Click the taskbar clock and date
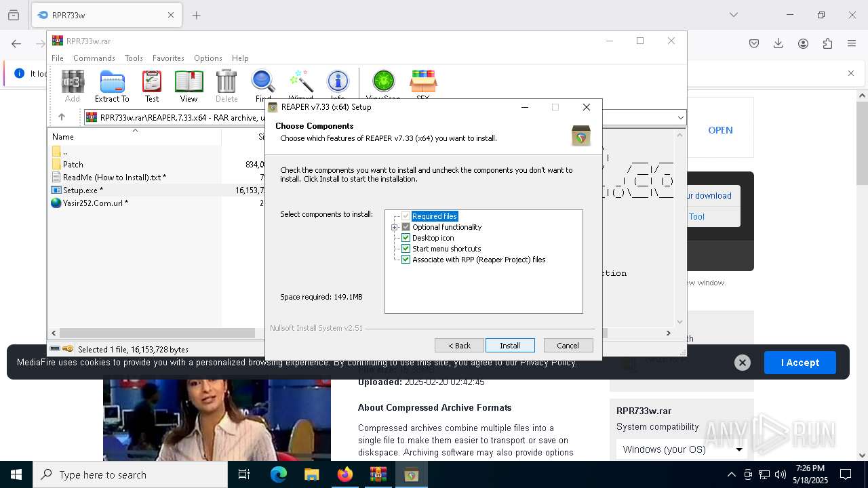 coord(810,474)
